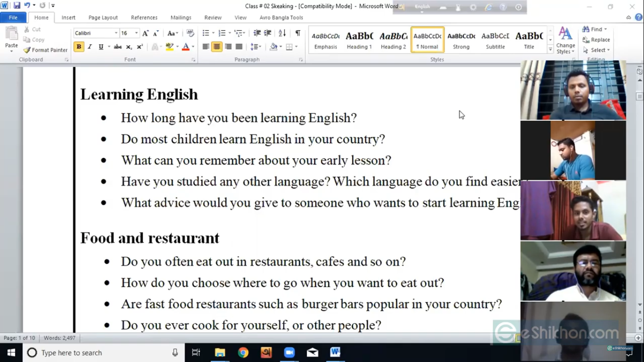644x362 pixels.
Task: Click the Sort icon in Paragraph group
Action: [x=282, y=33]
